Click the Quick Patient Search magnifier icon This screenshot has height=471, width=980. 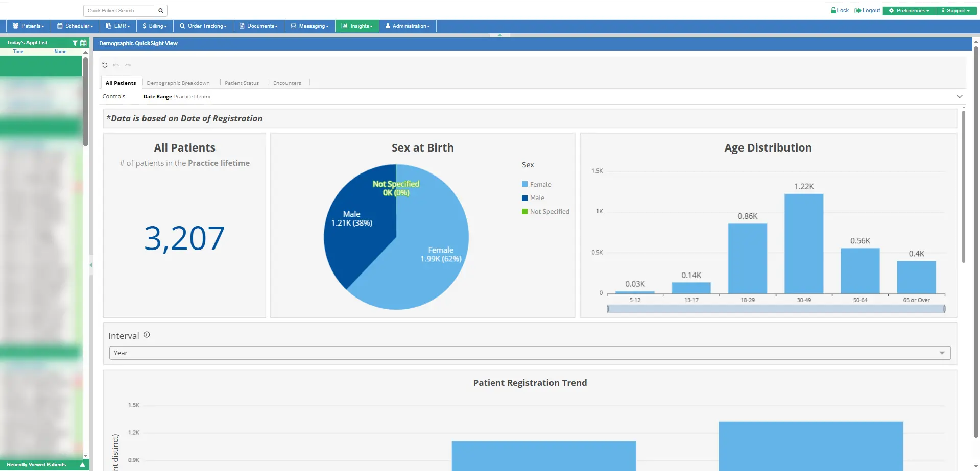(160, 11)
